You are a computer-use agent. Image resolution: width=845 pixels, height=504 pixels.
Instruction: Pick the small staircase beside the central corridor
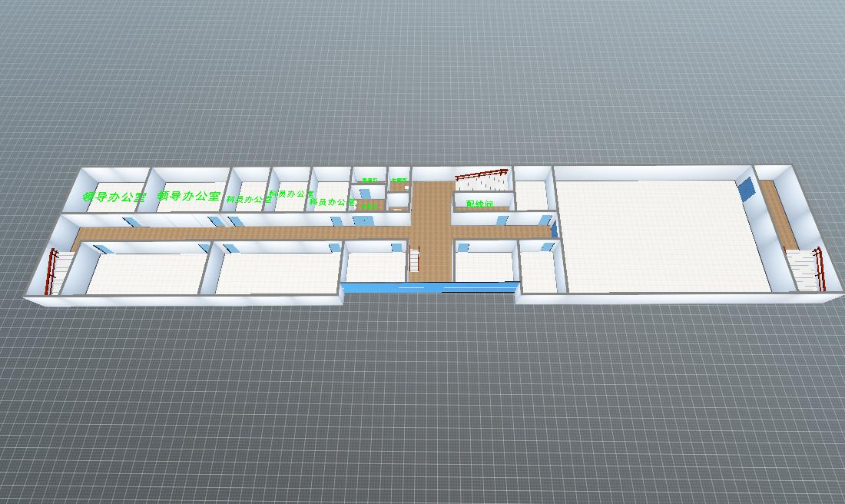414,260
